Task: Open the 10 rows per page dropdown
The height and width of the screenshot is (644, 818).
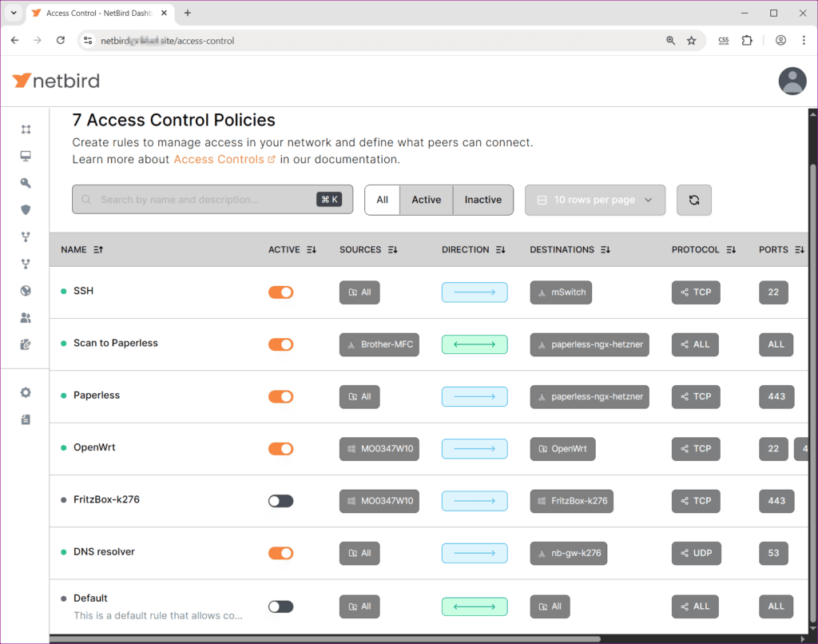Action: pyautogui.click(x=594, y=200)
